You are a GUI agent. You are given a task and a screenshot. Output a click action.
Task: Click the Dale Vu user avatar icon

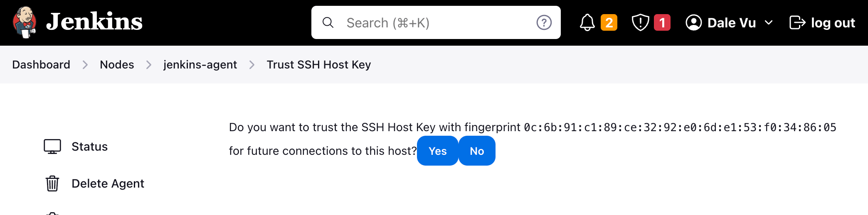click(x=693, y=22)
